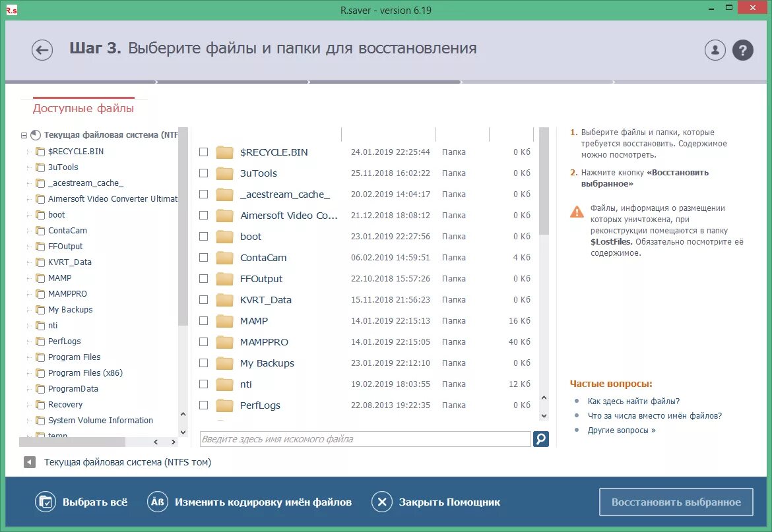
Task: Check the _acestream_cache_ checkbox
Action: [x=203, y=194]
